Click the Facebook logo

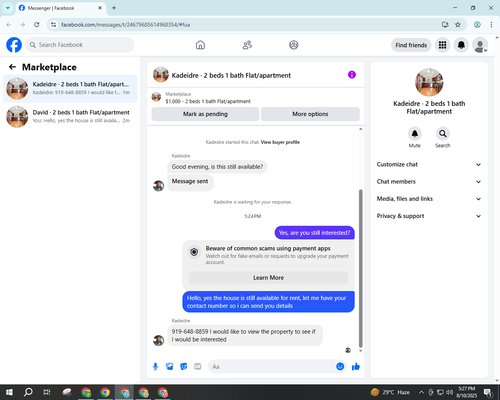[14, 45]
